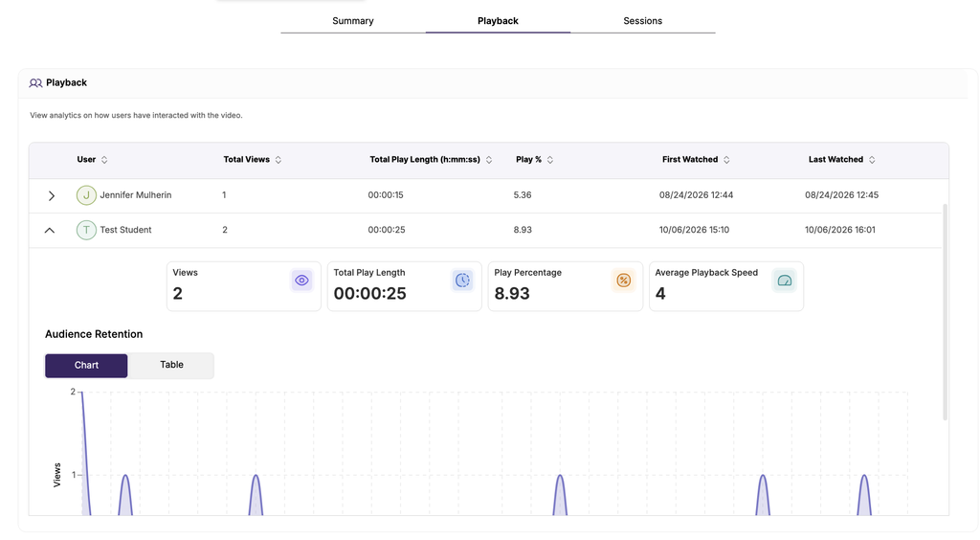Click the last retention peak on chart right
The height and width of the screenshot is (540, 980).
pyautogui.click(x=864, y=494)
